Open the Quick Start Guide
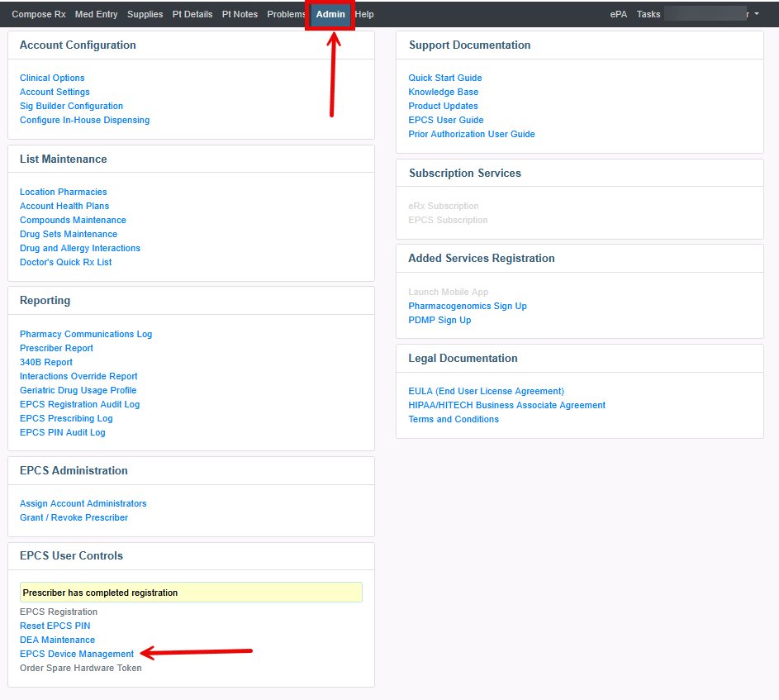 pyautogui.click(x=445, y=78)
